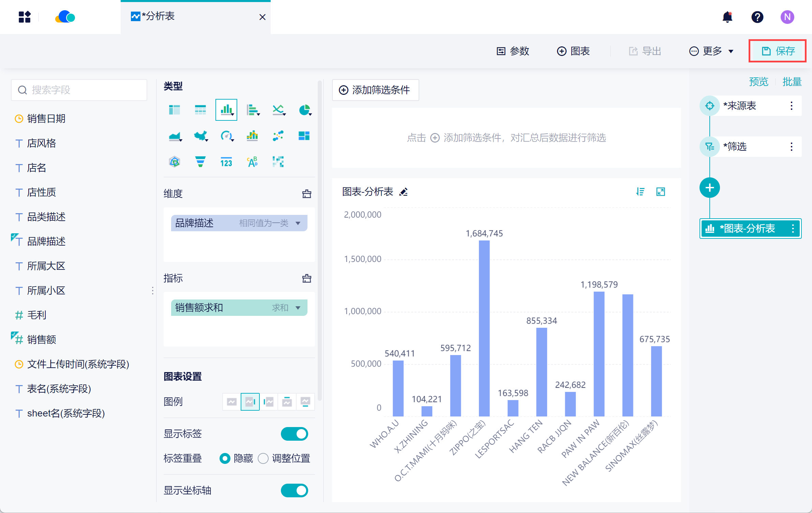Select the *筛选 step in flow
The width and height of the screenshot is (812, 513).
click(x=735, y=147)
